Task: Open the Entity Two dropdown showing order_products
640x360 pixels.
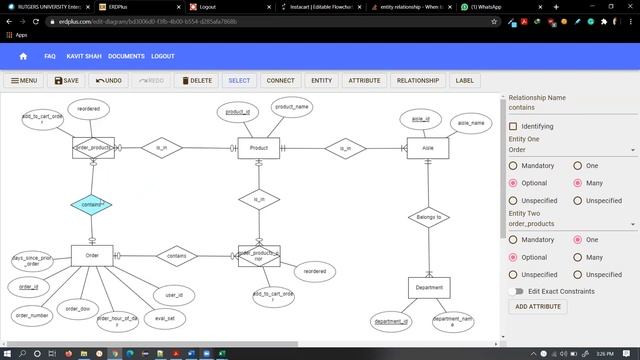Action: [x=572, y=224]
